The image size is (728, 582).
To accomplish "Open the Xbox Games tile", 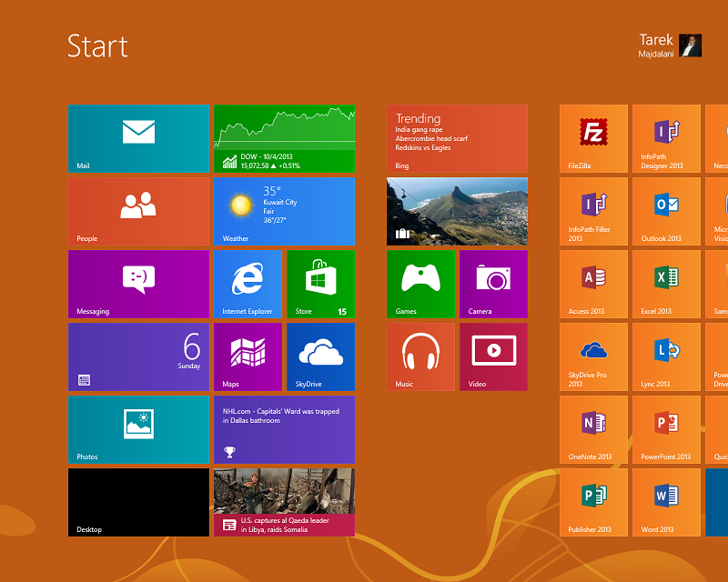I will pyautogui.click(x=420, y=284).
